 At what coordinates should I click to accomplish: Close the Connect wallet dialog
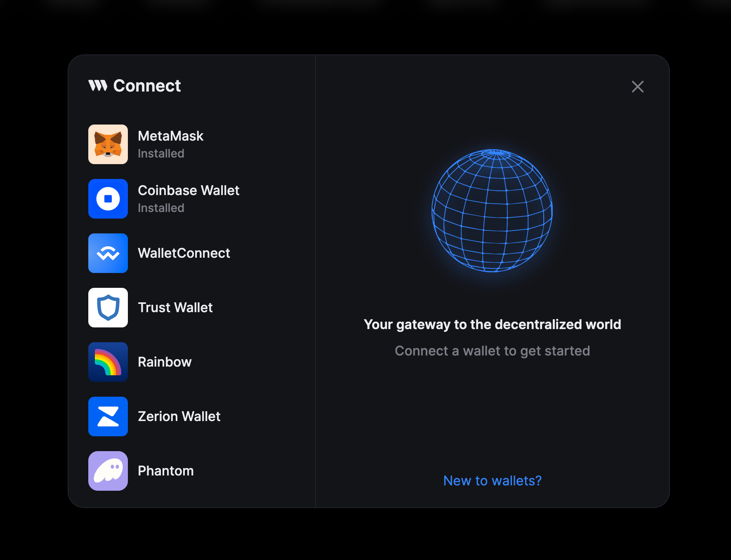pos(637,87)
